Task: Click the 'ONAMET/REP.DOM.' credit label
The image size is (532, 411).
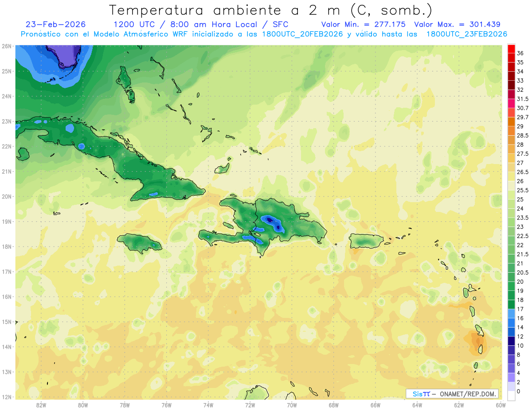Action: coord(468,394)
